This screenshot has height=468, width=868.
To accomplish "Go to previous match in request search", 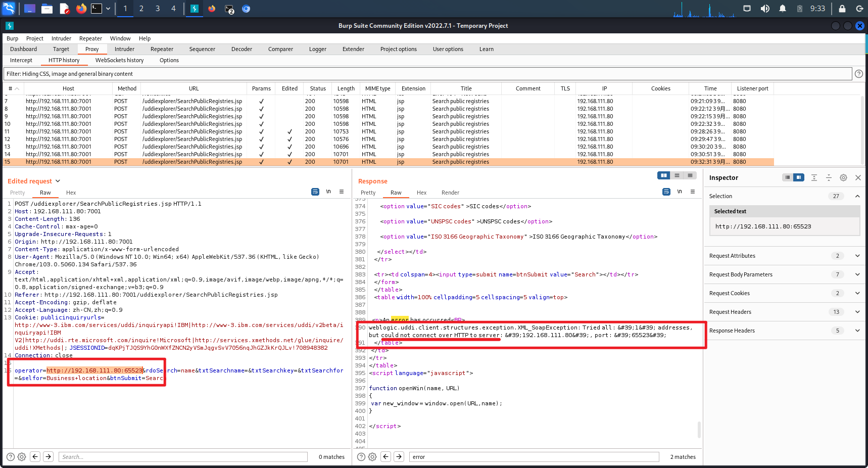I will pyautogui.click(x=35, y=456).
